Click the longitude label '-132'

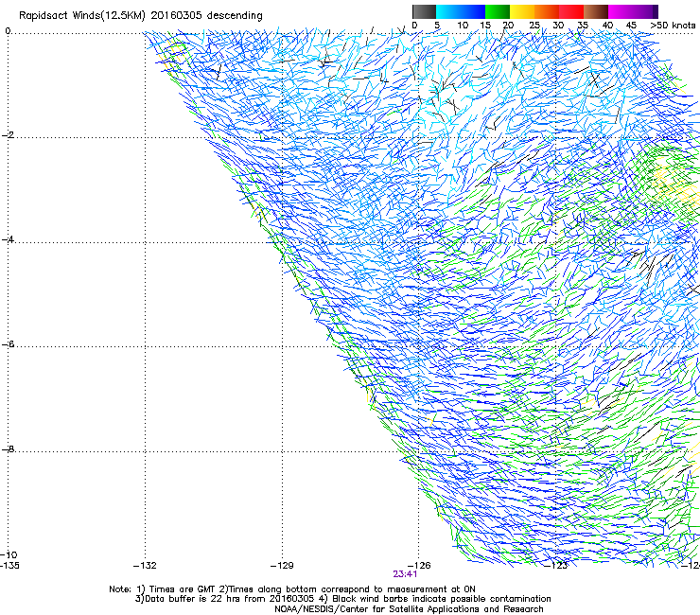tap(145, 566)
